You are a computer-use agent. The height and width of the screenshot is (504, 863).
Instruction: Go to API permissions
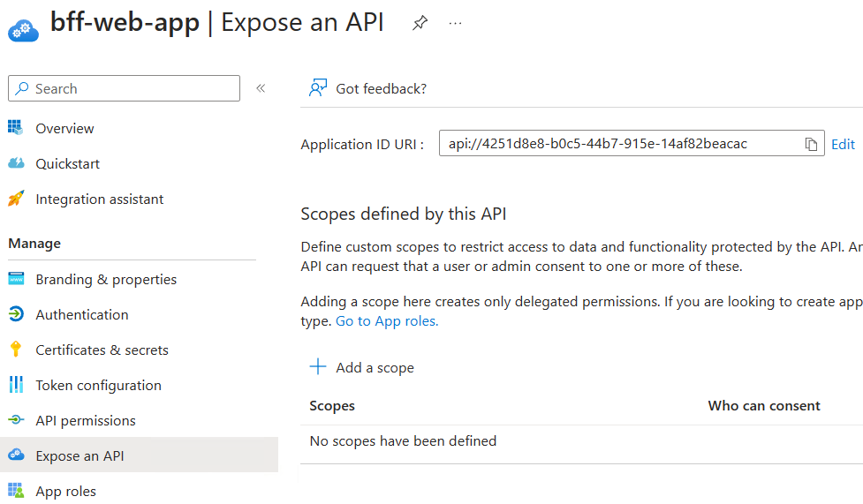86,420
